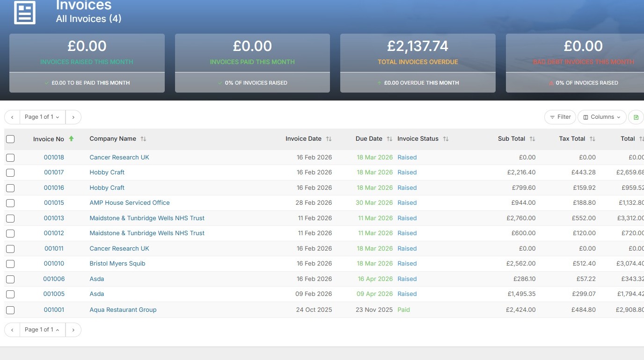The image size is (644, 360).
Task: Select the checkbox for invoice 001013
Action: click(x=10, y=218)
